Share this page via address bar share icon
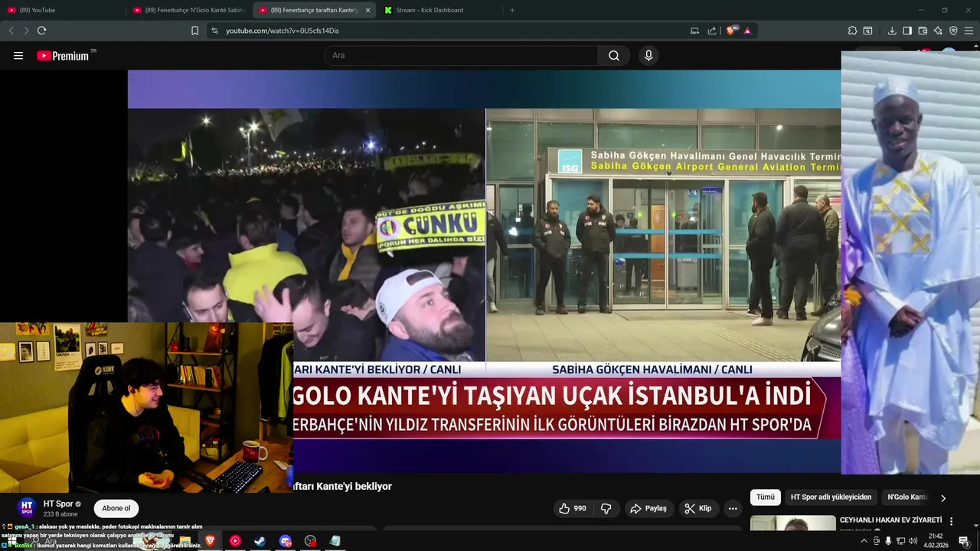The image size is (980, 551). (x=712, y=31)
